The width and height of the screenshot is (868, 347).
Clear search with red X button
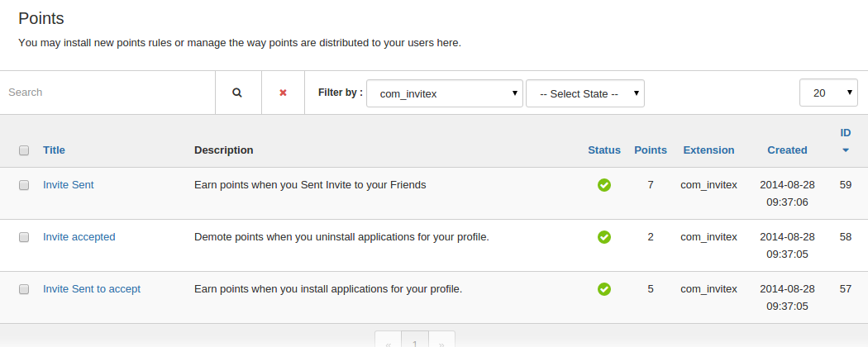coord(283,93)
